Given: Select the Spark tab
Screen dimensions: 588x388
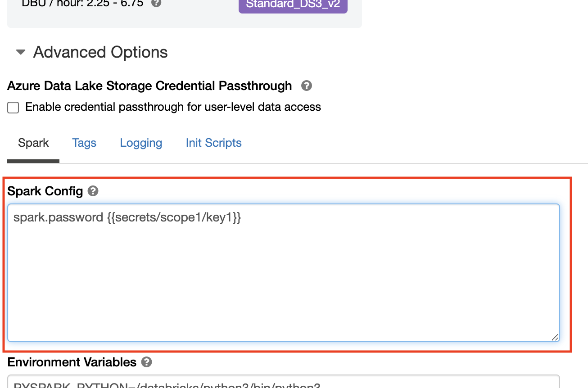Looking at the screenshot, I should (x=33, y=143).
